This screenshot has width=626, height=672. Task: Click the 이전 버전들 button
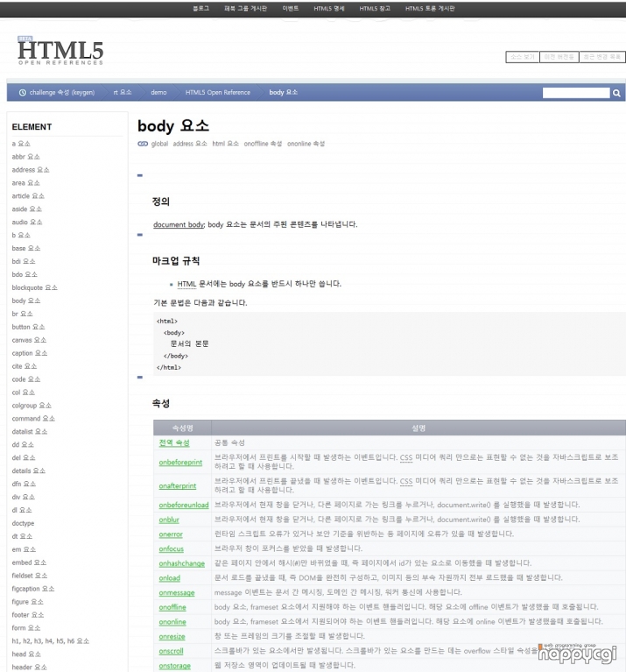(x=559, y=57)
